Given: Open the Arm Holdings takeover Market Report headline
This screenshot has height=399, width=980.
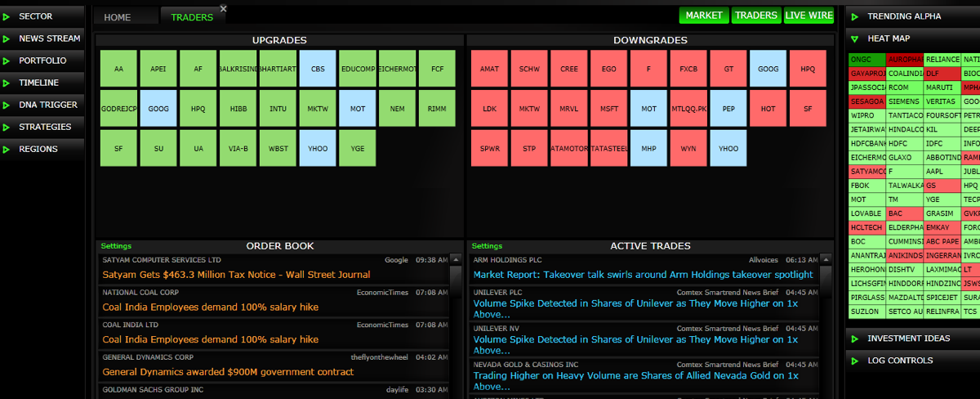Looking at the screenshot, I should [644, 275].
